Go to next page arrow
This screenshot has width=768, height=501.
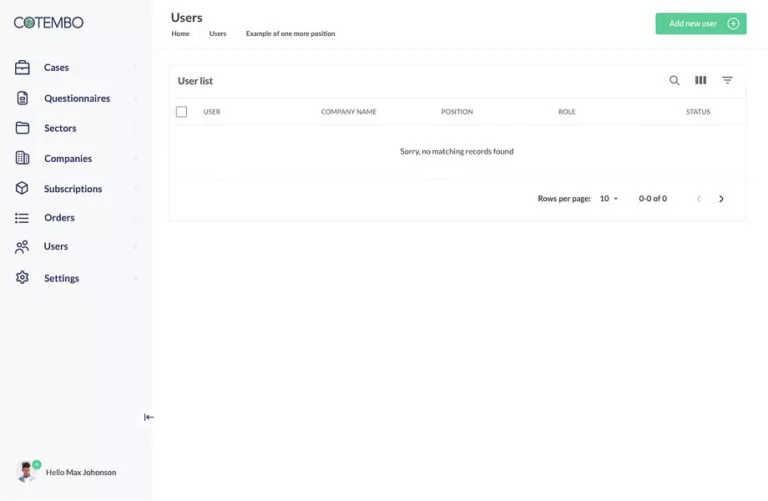click(x=721, y=199)
